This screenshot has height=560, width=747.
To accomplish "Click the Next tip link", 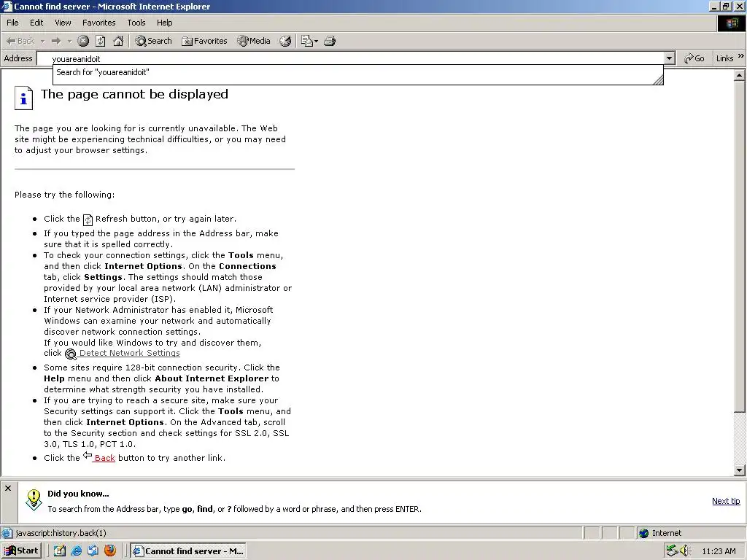I will (x=726, y=501).
